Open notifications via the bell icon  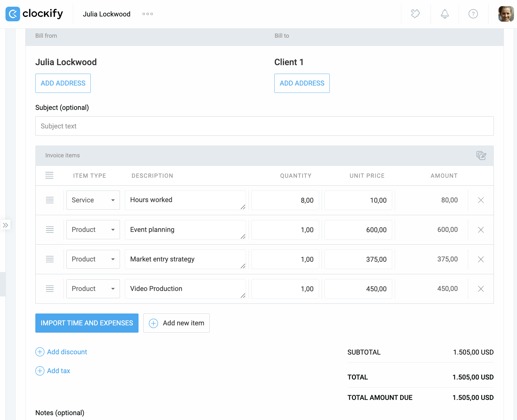click(445, 14)
